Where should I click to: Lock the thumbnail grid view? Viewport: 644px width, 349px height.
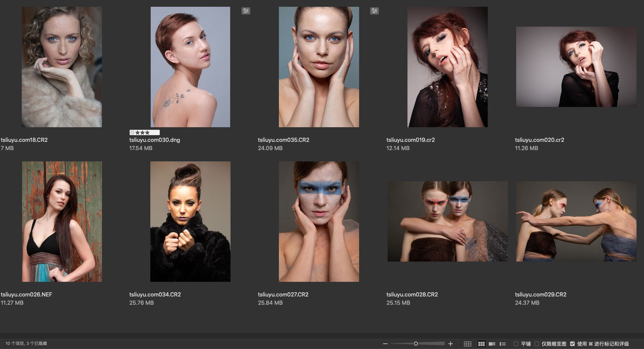467,344
